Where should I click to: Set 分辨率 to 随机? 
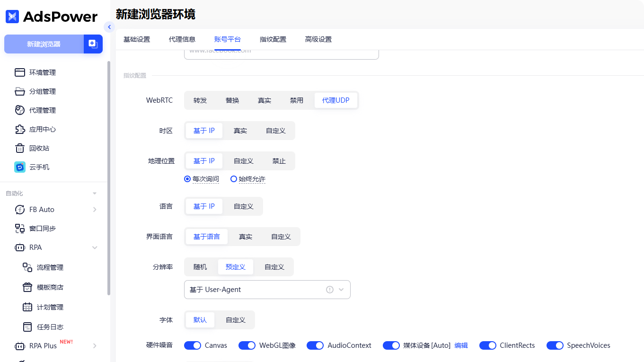click(x=200, y=267)
